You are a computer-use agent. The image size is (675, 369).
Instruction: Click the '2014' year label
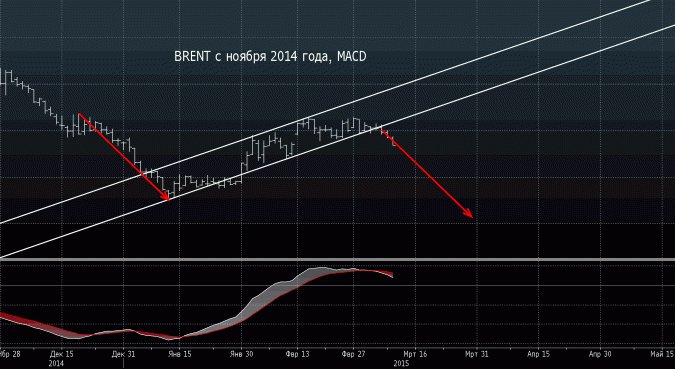[56, 364]
